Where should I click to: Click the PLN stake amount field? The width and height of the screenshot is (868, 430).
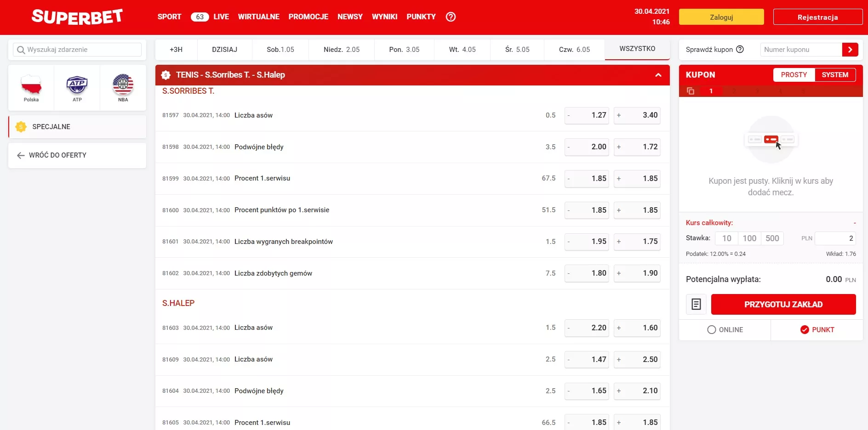tap(835, 238)
